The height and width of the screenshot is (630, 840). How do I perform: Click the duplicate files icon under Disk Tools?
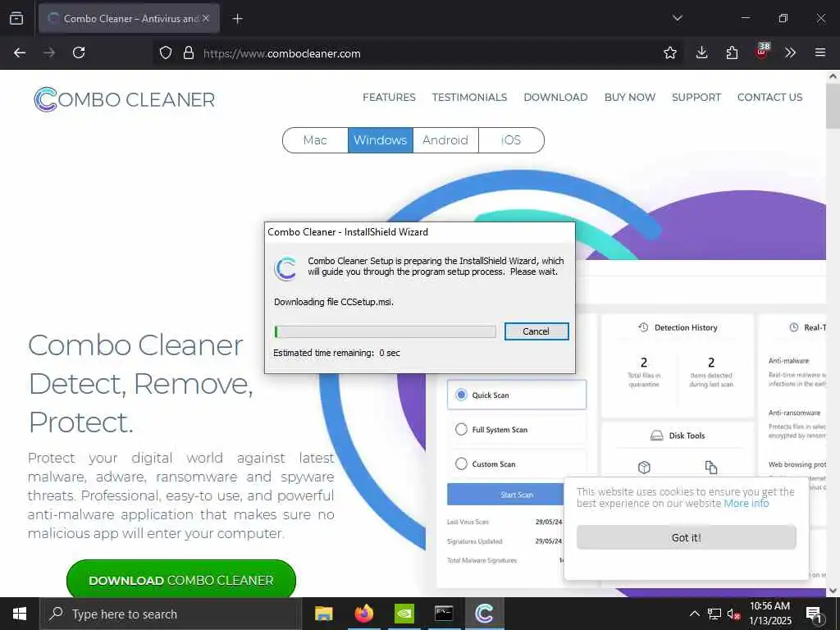[x=711, y=467]
